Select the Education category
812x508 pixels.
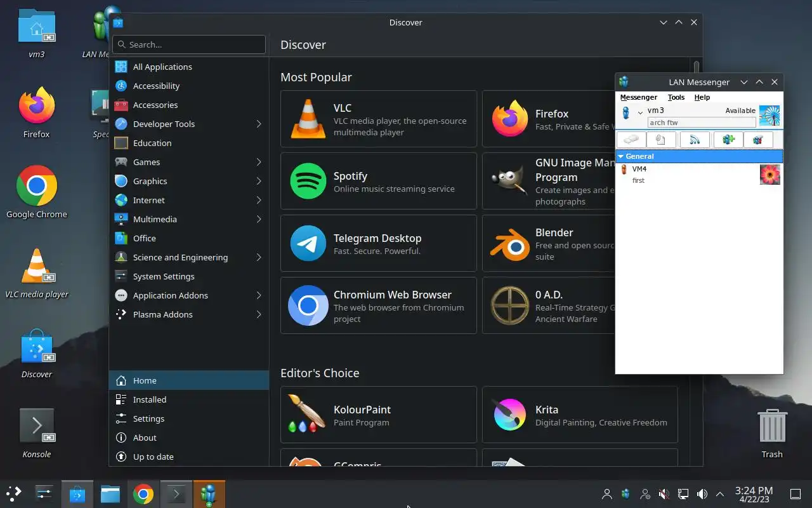[188, 143]
